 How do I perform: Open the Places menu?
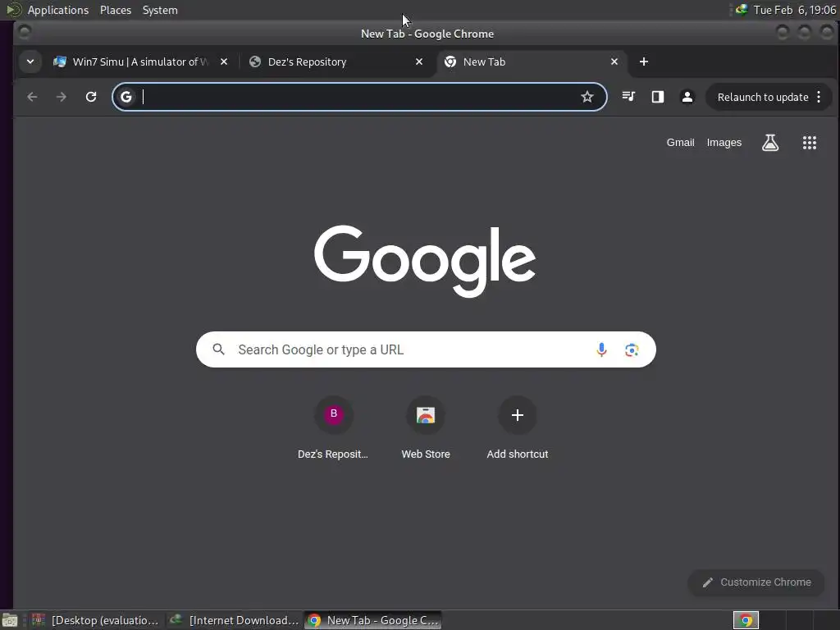(x=116, y=10)
